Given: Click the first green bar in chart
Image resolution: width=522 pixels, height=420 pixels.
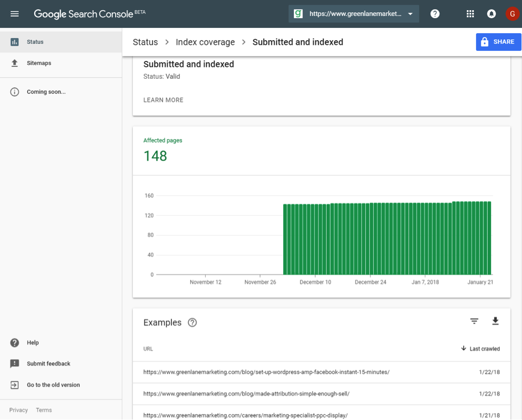Looking at the screenshot, I should pyautogui.click(x=285, y=239).
